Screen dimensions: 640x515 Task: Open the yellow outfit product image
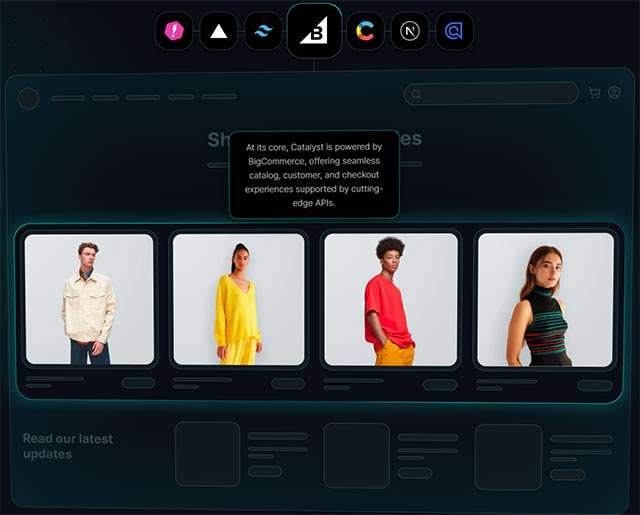pos(238,299)
